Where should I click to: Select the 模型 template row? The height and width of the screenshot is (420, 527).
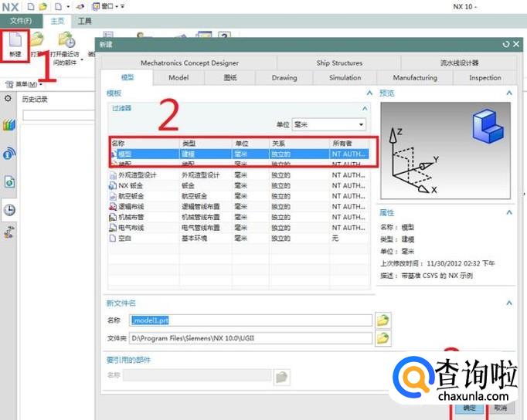[x=240, y=154]
